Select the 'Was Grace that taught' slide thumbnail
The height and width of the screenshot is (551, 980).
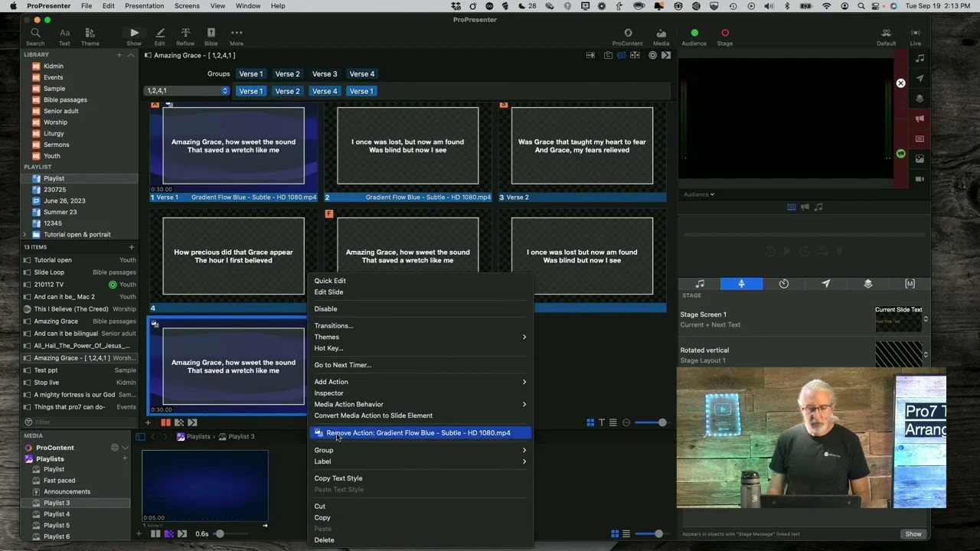point(582,146)
